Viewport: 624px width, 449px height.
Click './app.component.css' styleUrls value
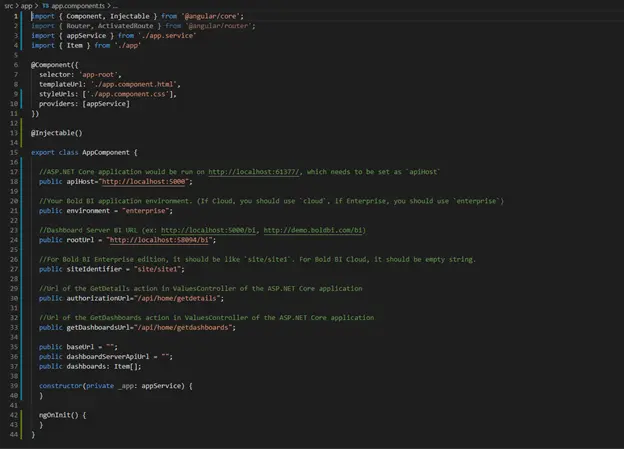pos(127,94)
